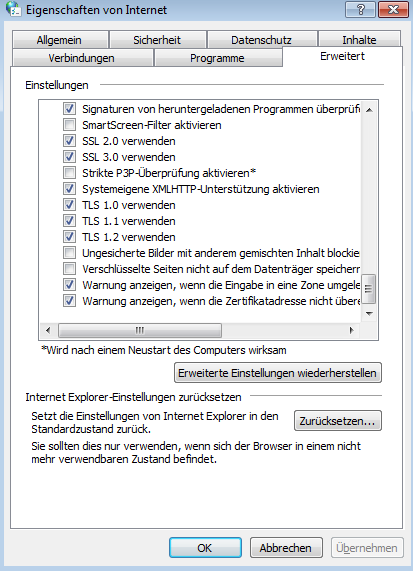
Task: Click the horizontal scroll right arrow
Action: point(351,330)
